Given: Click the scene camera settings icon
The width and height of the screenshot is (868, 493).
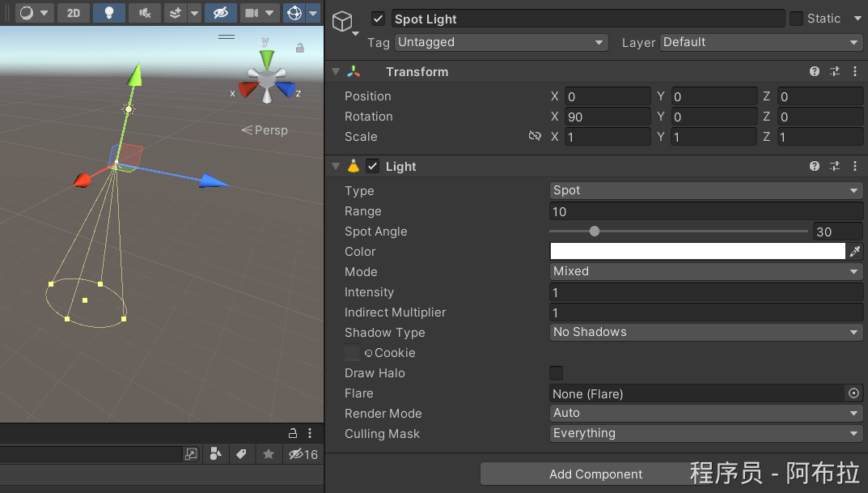Looking at the screenshot, I should point(252,13).
